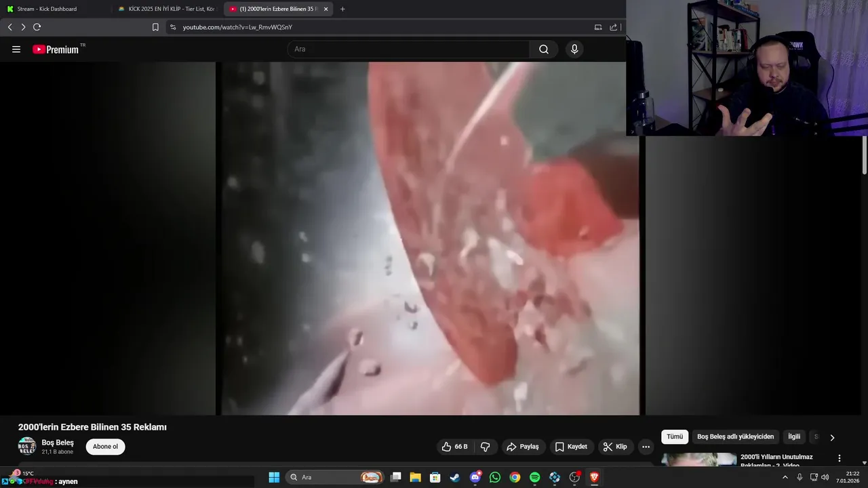This screenshot has height=488, width=868.
Task: Like the video with 66 B
Action: [455, 447]
